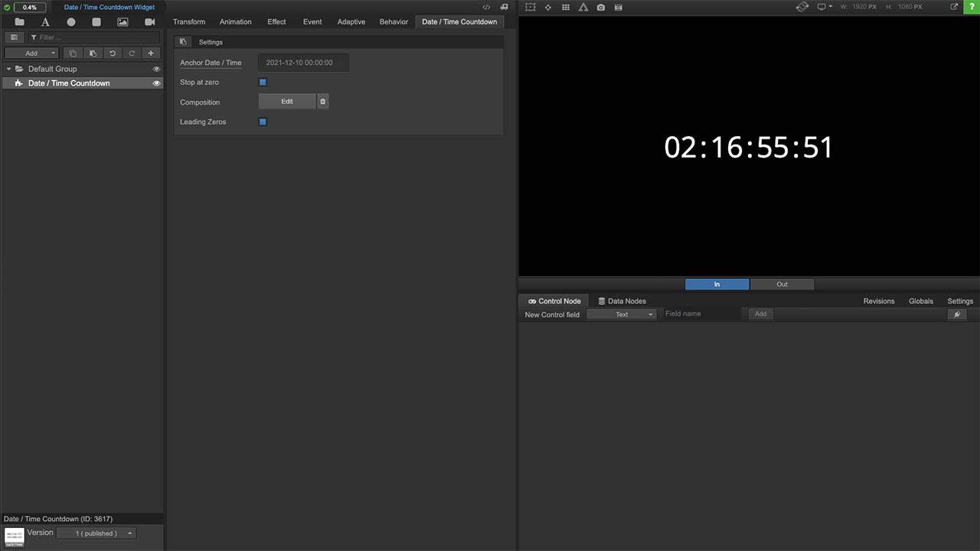
Task: Open preview in external window icon
Action: (x=954, y=7)
